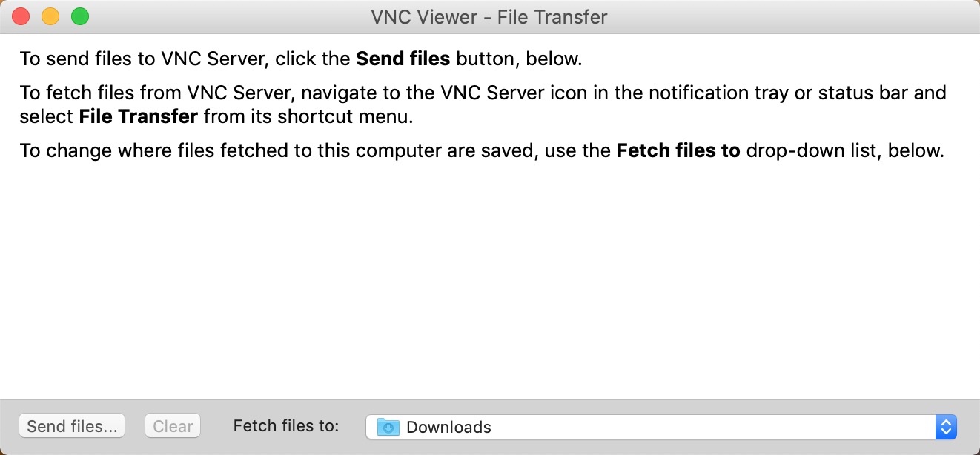Click the blue Downloads folder icon
This screenshot has height=455, width=980.
388,427
